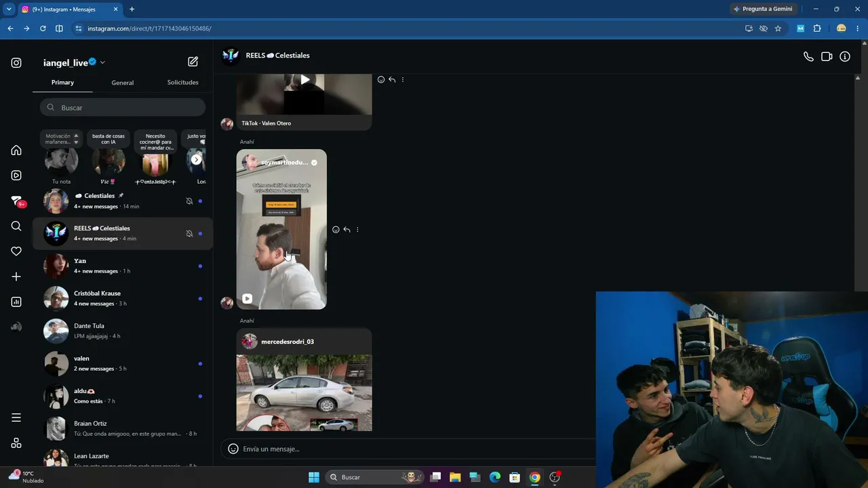Open the Chrome tab search dropdown
The image size is (868, 488).
pyautogui.click(x=9, y=9)
